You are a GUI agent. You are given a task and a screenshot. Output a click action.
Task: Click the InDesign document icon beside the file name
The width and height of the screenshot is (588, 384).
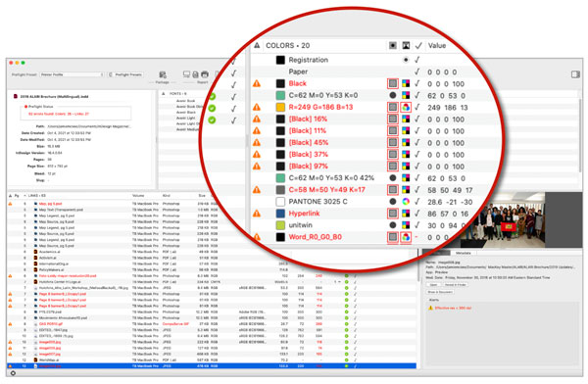(16, 96)
